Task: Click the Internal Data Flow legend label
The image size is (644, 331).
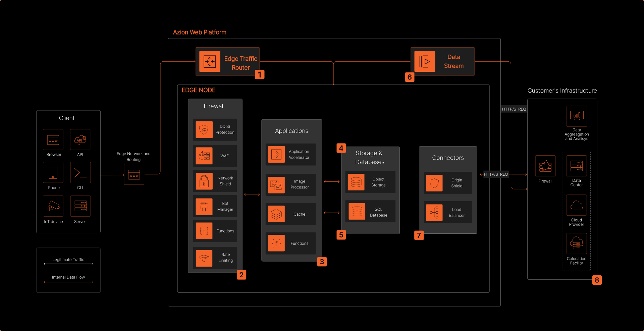Action: pos(68,277)
